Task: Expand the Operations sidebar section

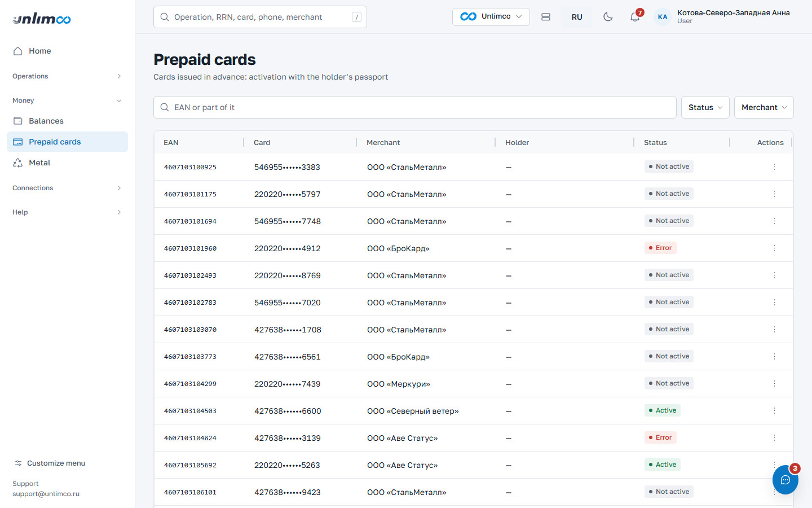Action: [x=67, y=76]
